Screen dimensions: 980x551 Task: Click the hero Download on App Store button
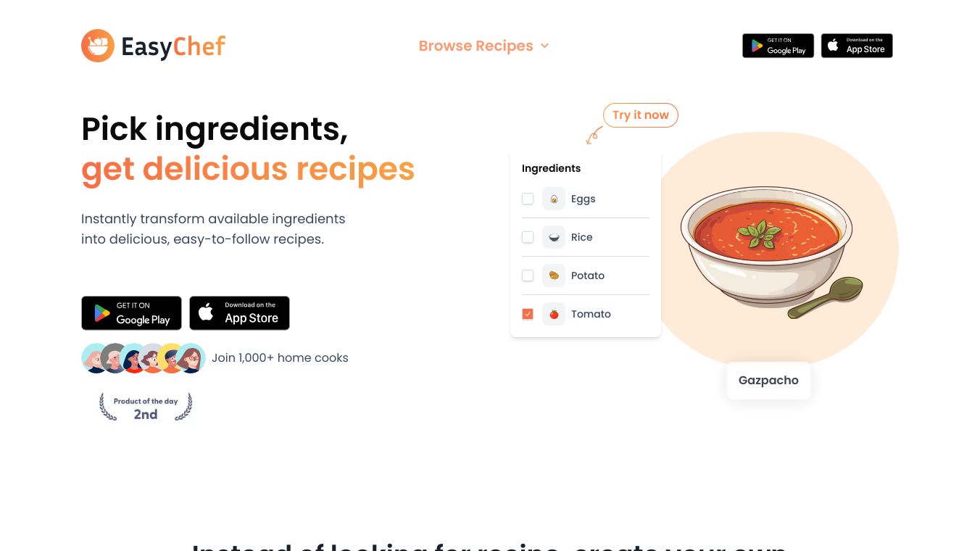239,313
